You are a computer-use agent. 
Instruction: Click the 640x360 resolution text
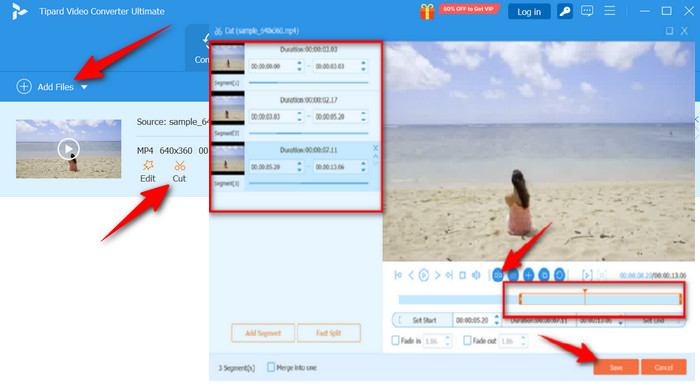tap(176, 151)
